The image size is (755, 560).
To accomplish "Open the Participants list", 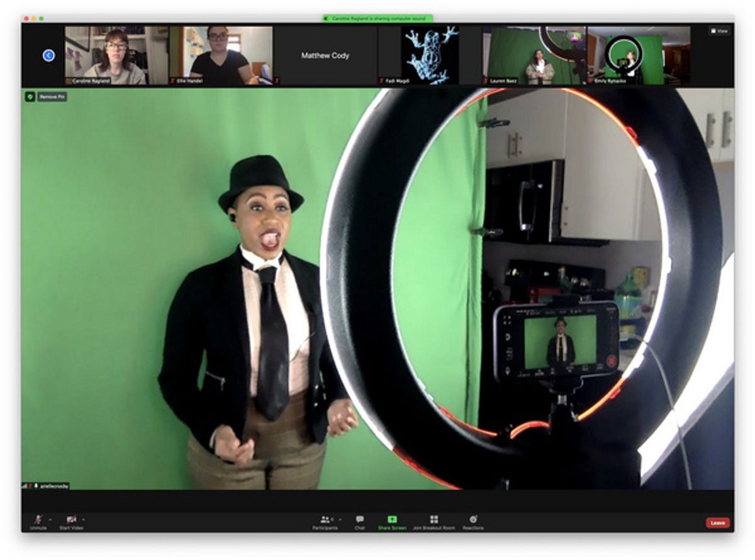I will (x=325, y=520).
